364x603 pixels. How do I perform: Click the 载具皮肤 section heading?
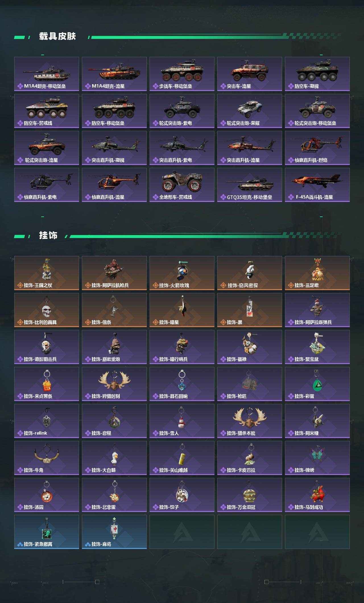(x=57, y=36)
